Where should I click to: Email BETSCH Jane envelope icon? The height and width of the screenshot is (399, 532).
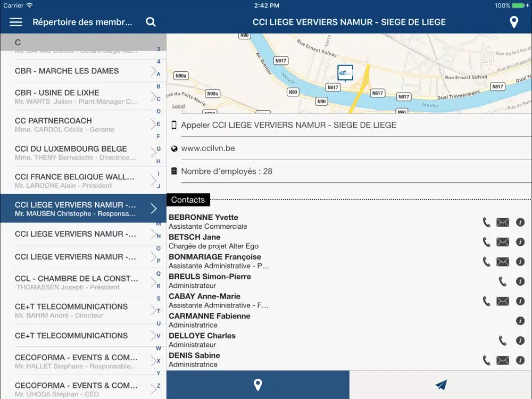[x=503, y=242]
